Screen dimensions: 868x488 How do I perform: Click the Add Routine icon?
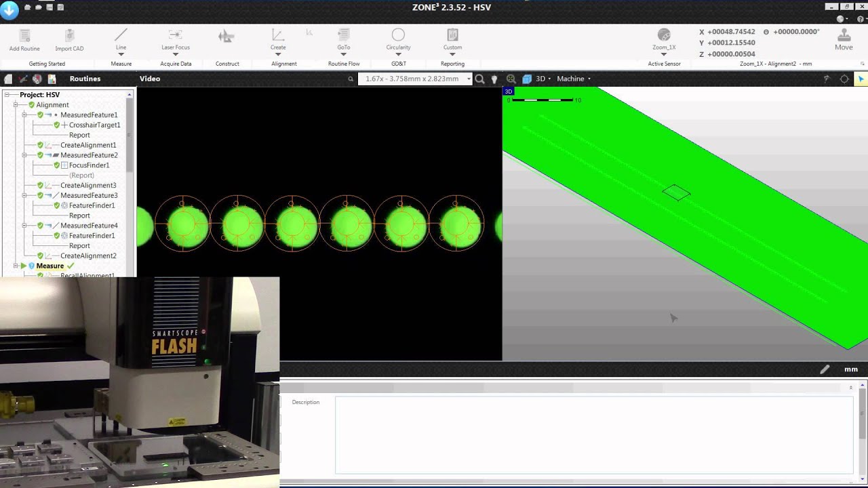(x=24, y=35)
